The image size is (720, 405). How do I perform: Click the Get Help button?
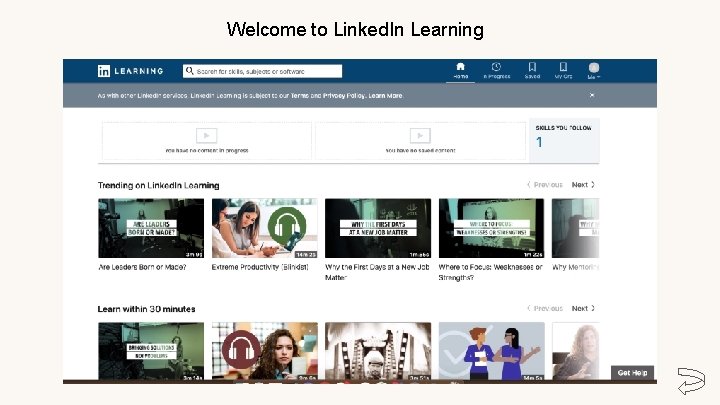[632, 373]
